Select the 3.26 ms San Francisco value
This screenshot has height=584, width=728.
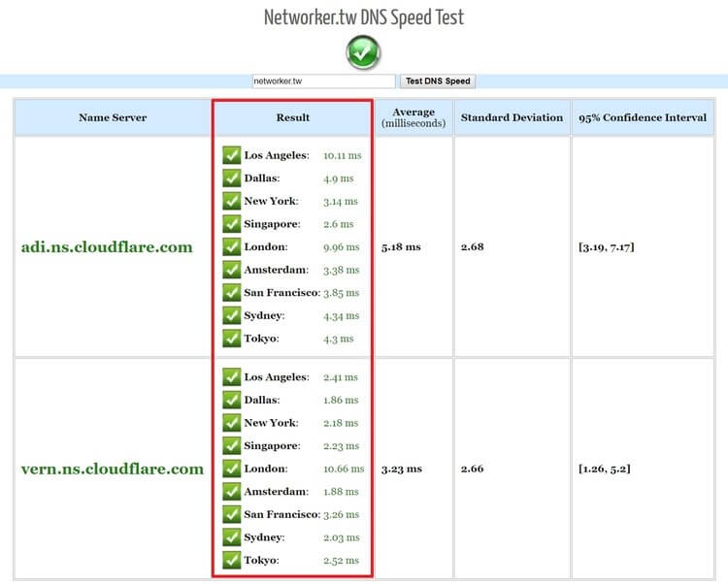(x=342, y=514)
